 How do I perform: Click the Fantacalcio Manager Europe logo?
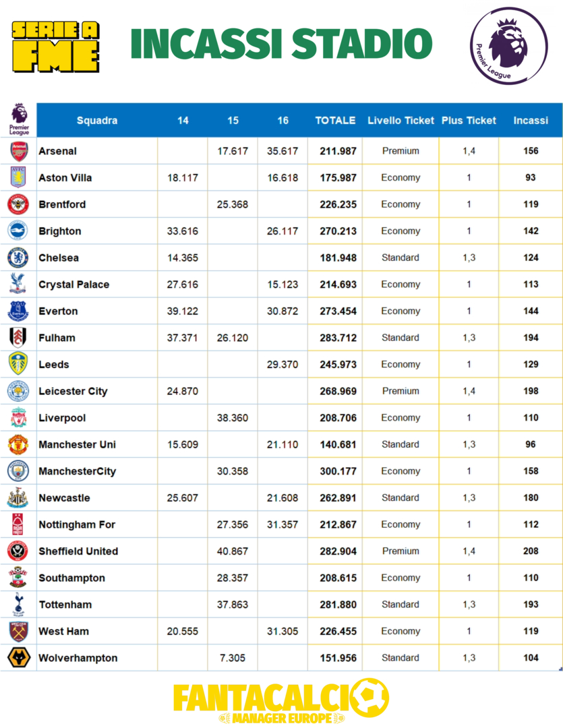(x=281, y=701)
